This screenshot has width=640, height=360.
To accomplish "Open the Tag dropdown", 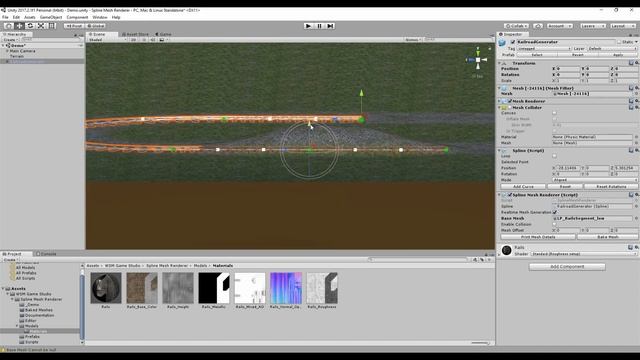I will (544, 49).
